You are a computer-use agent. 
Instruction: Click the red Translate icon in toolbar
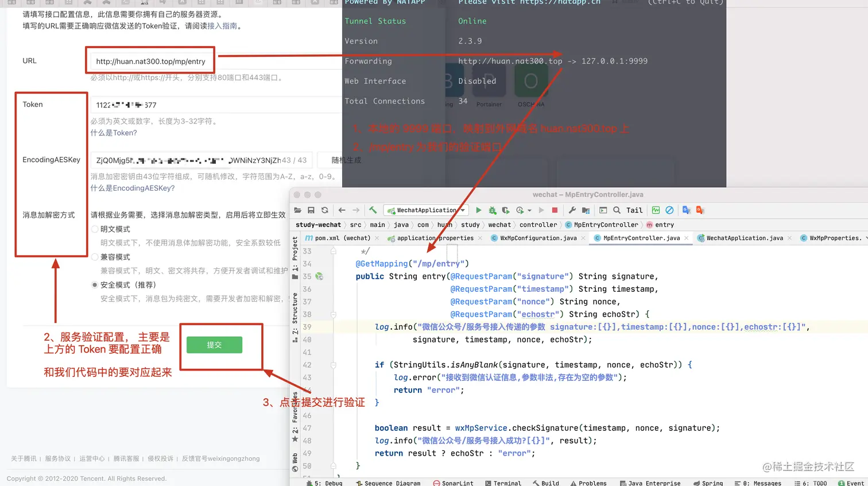(700, 210)
